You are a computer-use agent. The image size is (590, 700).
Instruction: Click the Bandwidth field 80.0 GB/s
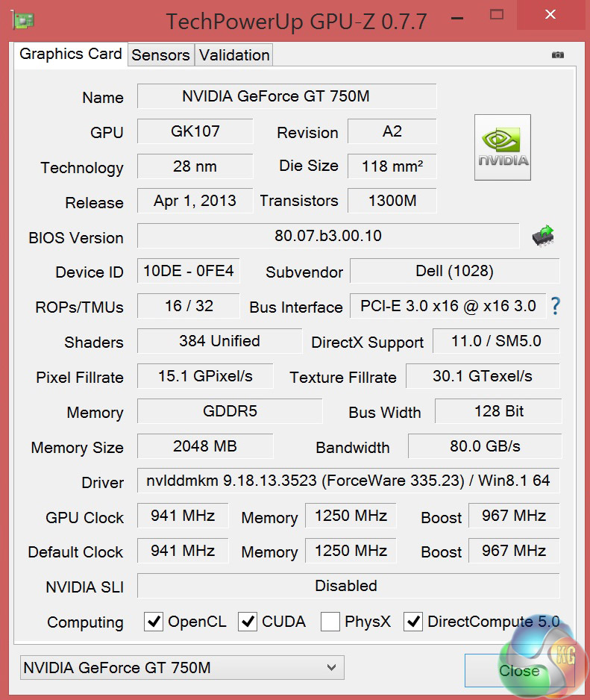coord(485,446)
